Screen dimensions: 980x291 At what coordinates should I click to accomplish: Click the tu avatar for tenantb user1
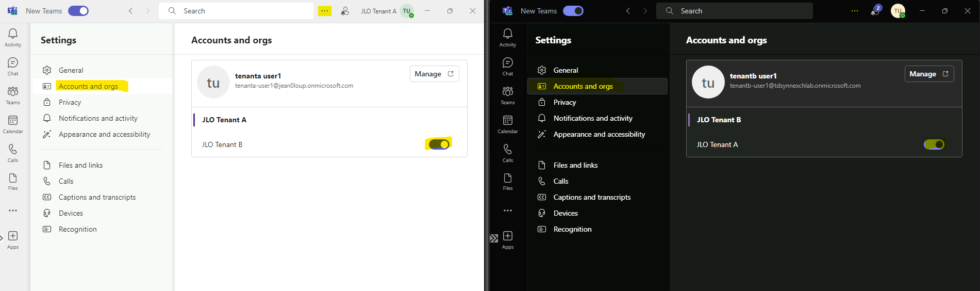pos(708,82)
